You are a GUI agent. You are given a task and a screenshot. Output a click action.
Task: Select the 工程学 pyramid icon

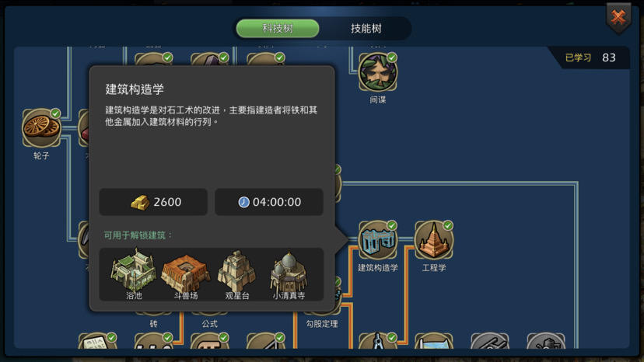pos(434,240)
